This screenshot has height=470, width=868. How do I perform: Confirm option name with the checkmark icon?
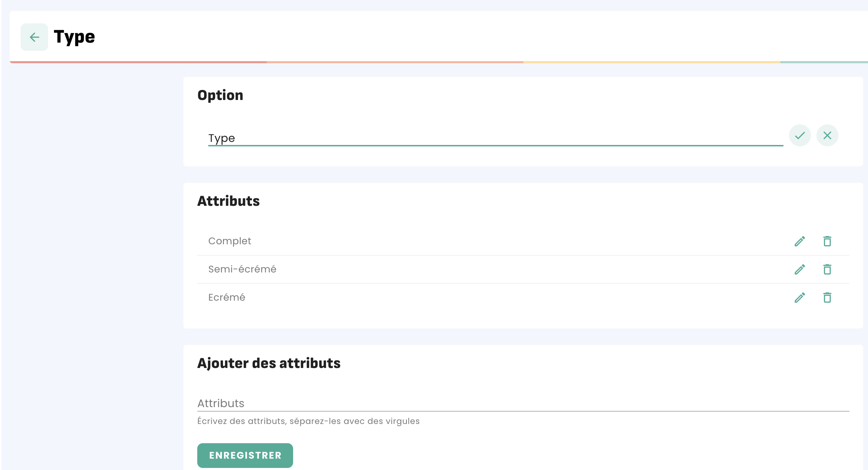tap(800, 135)
